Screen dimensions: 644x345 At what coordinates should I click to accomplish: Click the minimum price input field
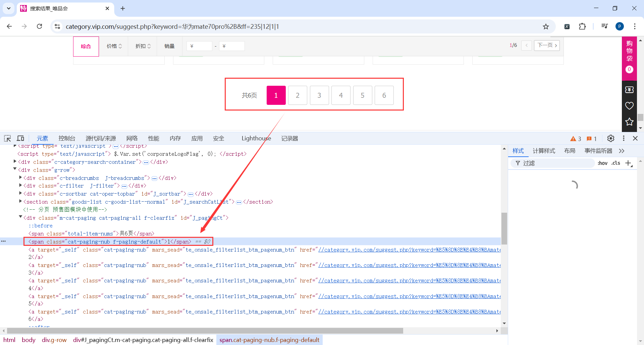(199, 46)
